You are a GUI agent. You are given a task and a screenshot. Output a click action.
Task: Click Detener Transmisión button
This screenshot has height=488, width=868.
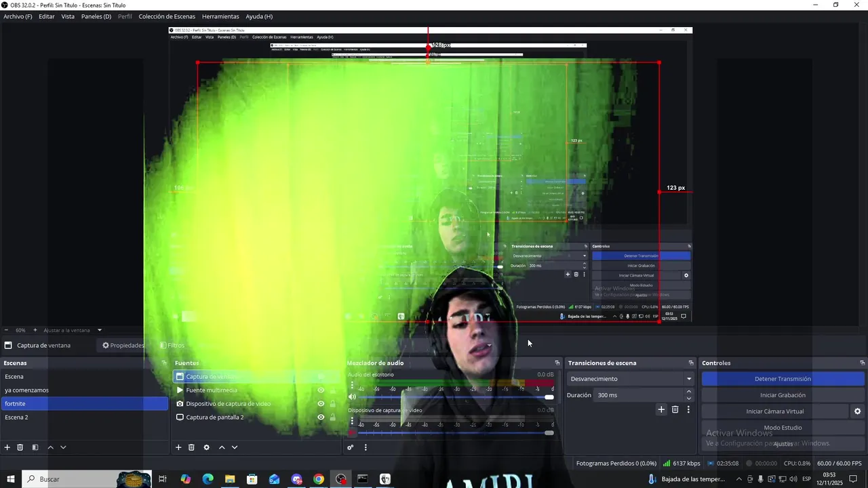(x=783, y=379)
